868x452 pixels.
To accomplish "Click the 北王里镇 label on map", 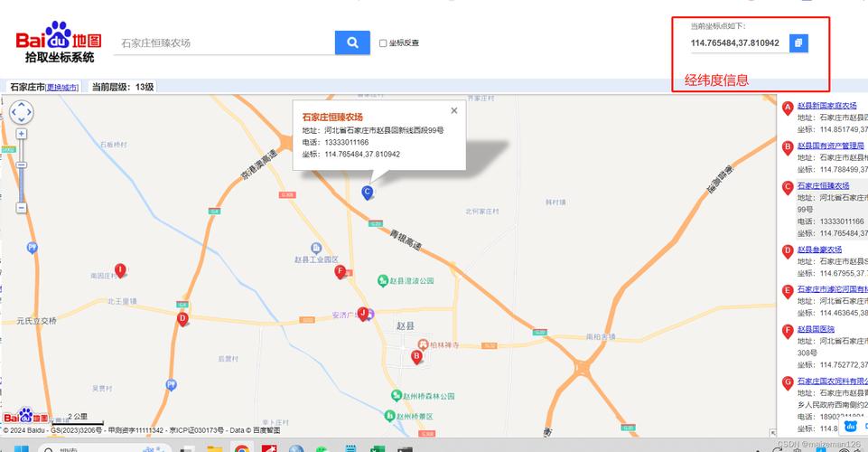I will 122,301.
